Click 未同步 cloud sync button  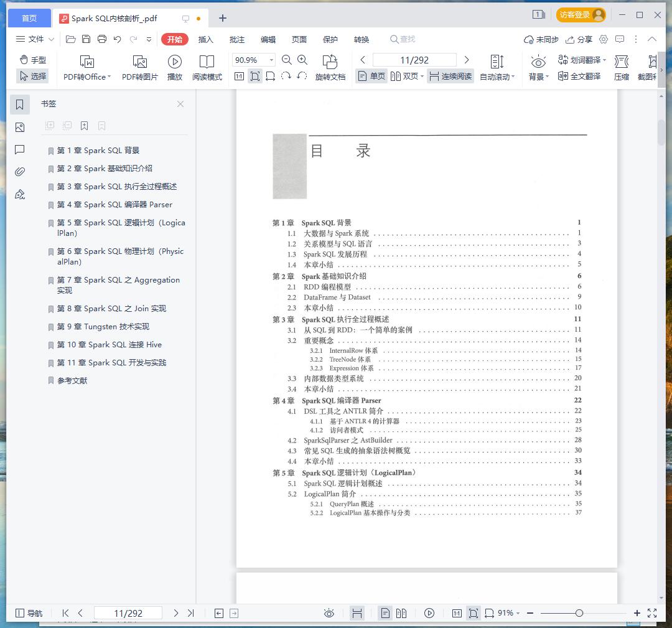pos(541,39)
